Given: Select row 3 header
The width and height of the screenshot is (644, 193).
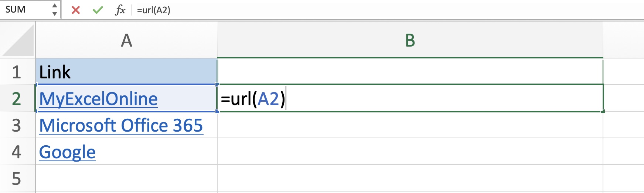Looking at the screenshot, I should [17, 125].
